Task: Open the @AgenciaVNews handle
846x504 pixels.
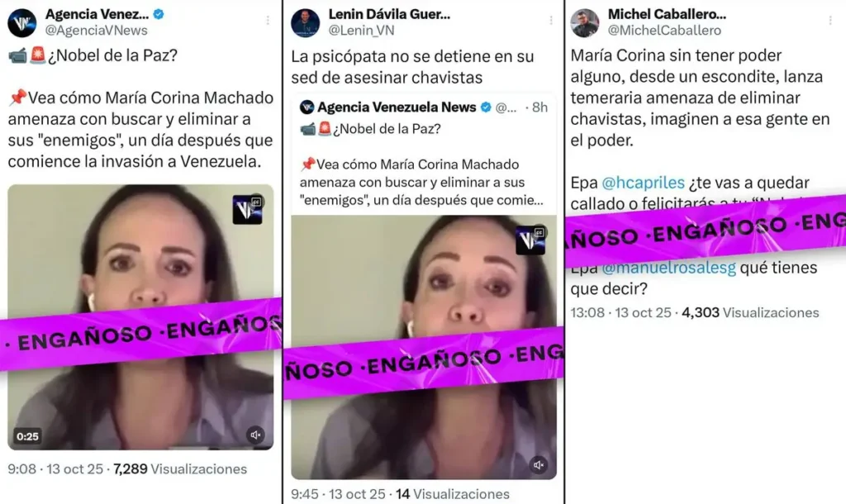Action: [97, 31]
